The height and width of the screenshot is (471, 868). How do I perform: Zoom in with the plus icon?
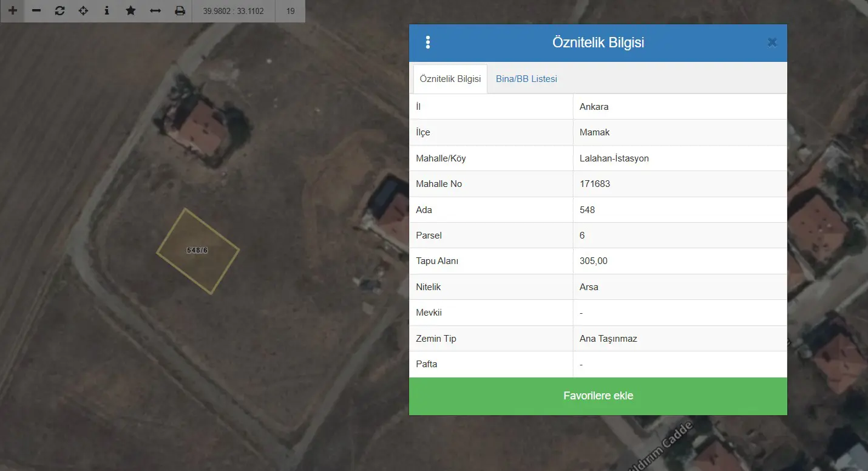tap(13, 11)
